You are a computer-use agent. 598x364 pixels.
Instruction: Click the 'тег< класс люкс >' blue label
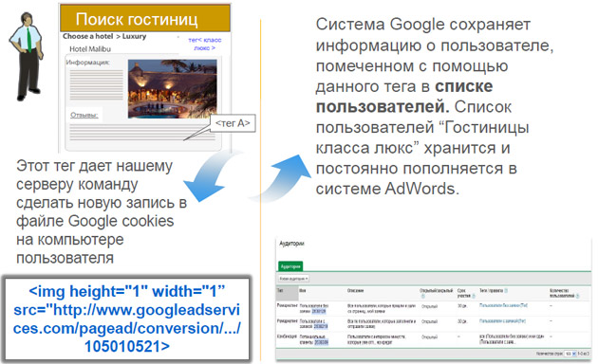(205, 44)
